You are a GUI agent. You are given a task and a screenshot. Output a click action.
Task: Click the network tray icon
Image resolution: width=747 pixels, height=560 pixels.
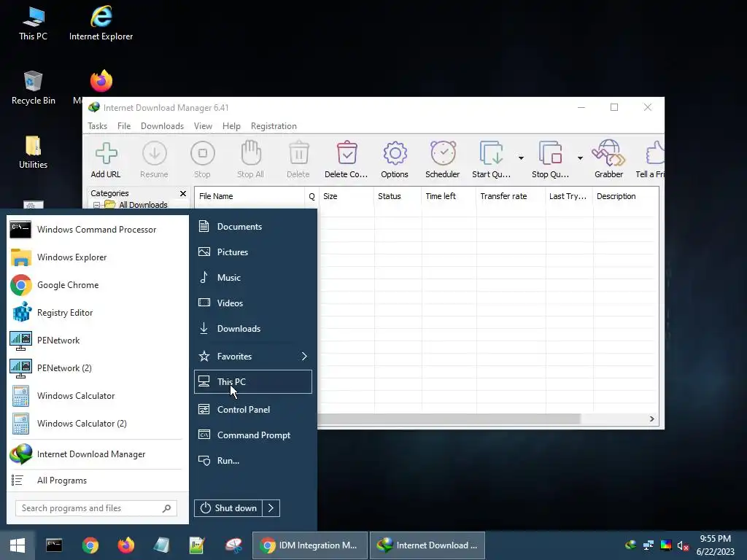click(x=648, y=545)
